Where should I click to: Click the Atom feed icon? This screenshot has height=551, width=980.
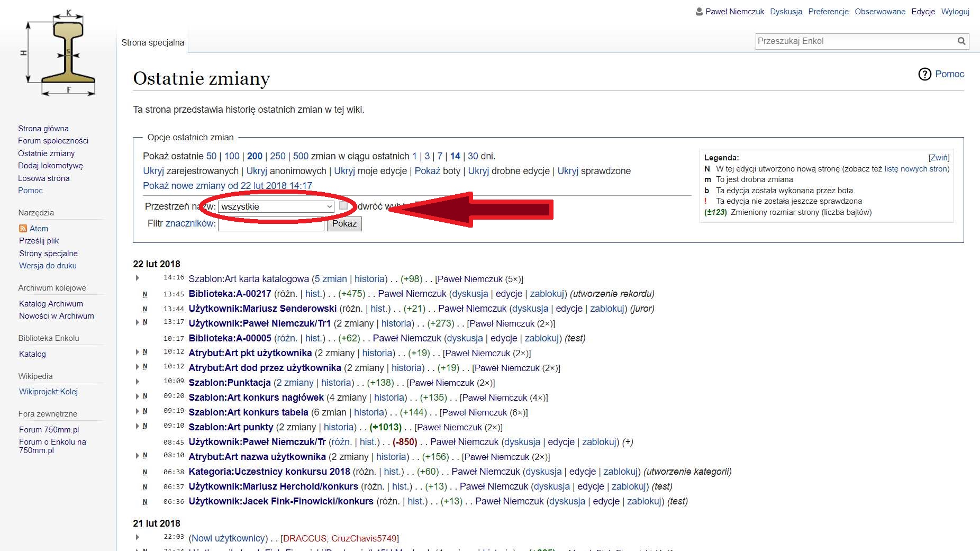click(x=23, y=229)
